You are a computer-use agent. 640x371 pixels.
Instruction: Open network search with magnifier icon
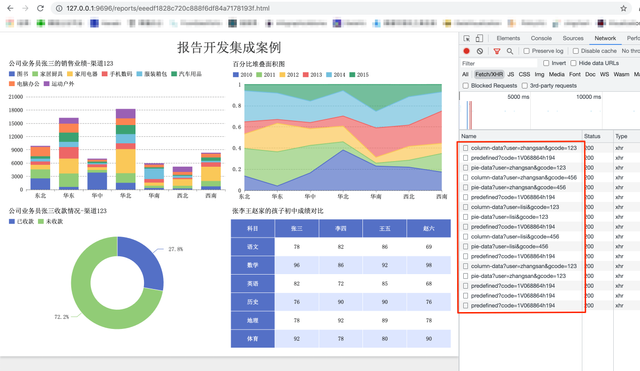click(510, 51)
